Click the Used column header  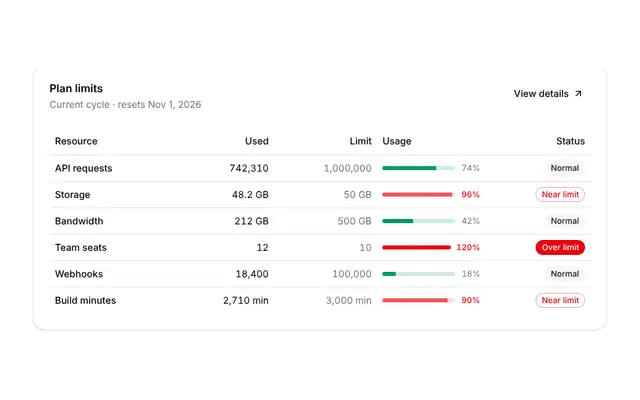tap(257, 141)
